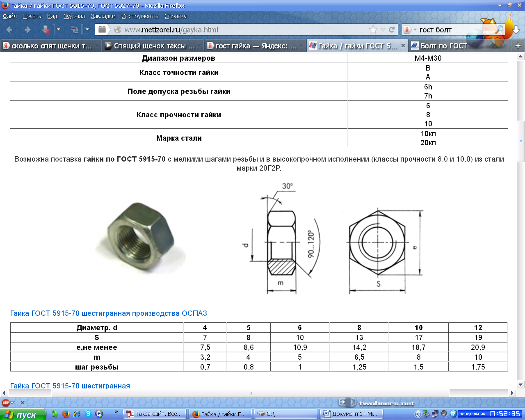The height and width of the screenshot is (420, 525).
Task: Switch to 'Гайка / гайки Г...' taskbar button
Action: coord(220,414)
